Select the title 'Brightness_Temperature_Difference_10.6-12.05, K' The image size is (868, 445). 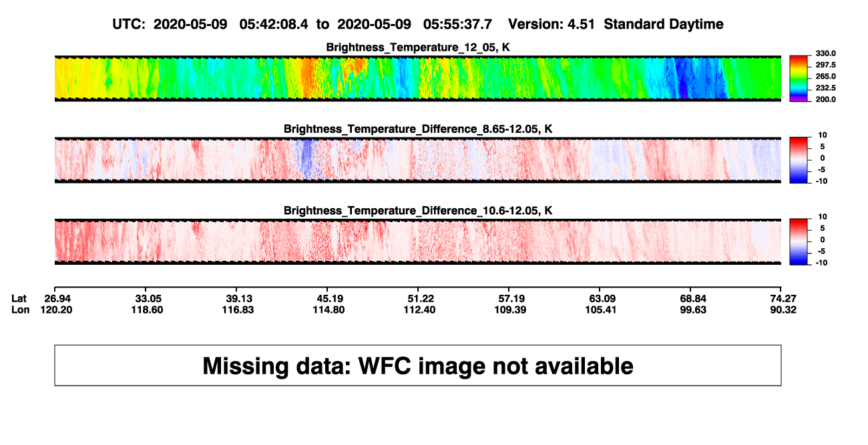click(418, 211)
